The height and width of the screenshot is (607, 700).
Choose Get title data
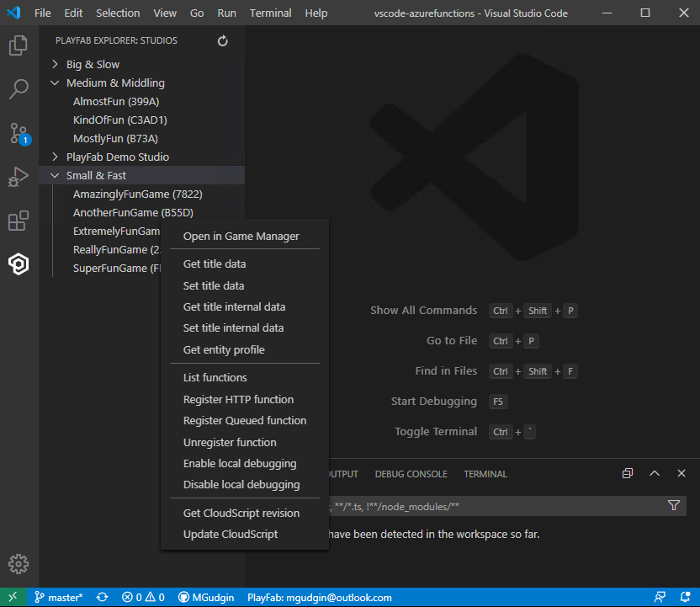(245, 264)
